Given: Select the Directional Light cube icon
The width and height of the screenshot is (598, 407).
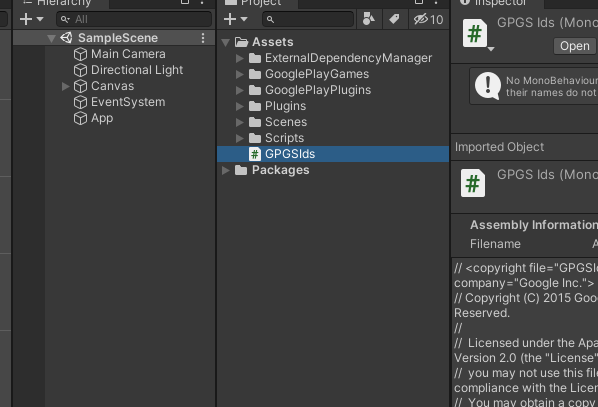Looking at the screenshot, I should [x=80, y=70].
